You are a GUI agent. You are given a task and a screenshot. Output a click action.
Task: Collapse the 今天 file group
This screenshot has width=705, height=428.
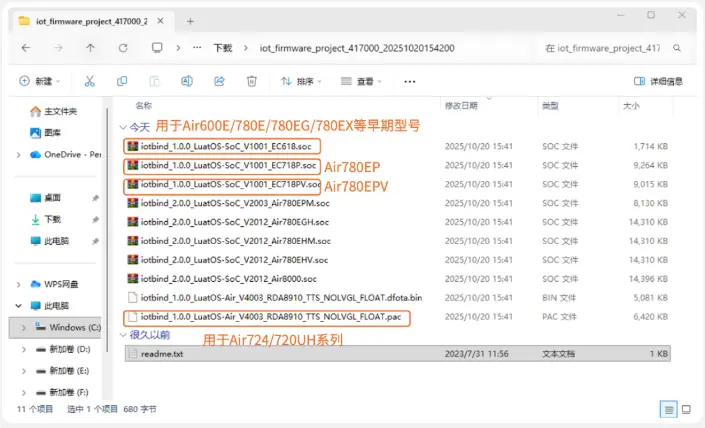(x=123, y=127)
